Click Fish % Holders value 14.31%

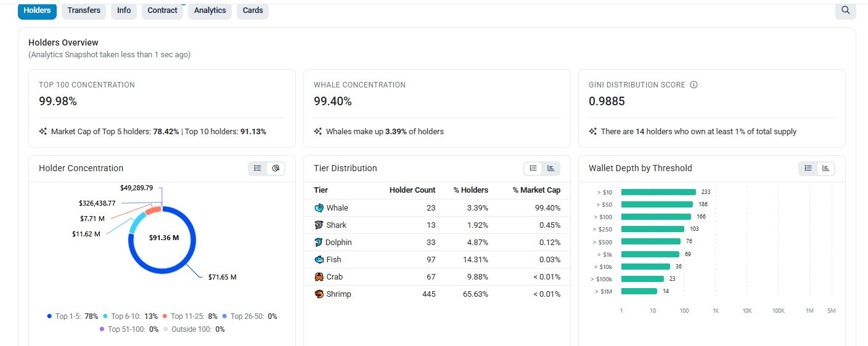coord(477,260)
